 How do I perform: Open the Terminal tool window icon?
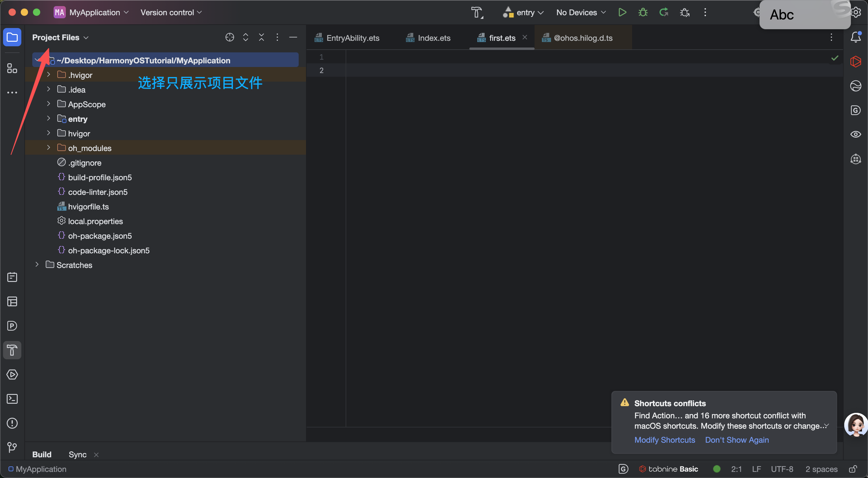12,399
